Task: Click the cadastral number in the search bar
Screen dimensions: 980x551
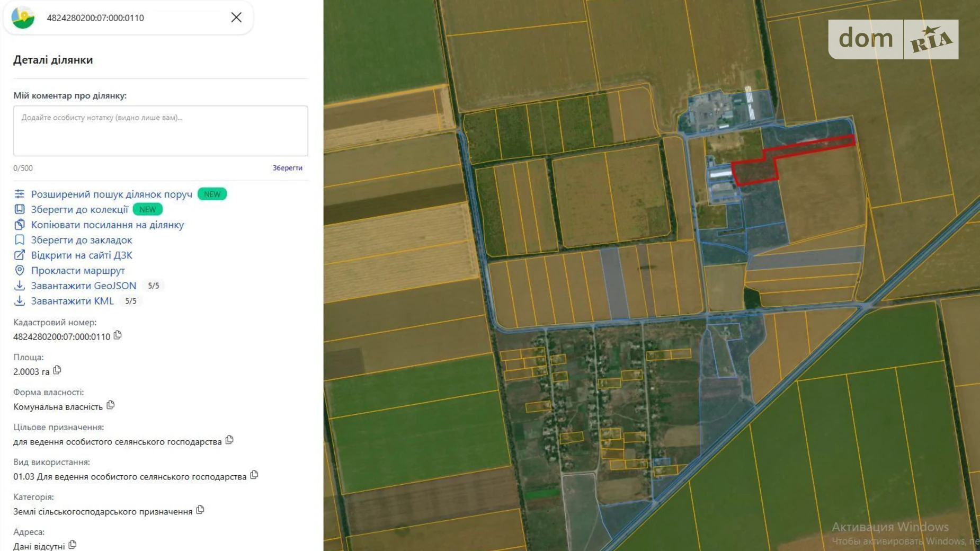Action: pyautogui.click(x=95, y=17)
